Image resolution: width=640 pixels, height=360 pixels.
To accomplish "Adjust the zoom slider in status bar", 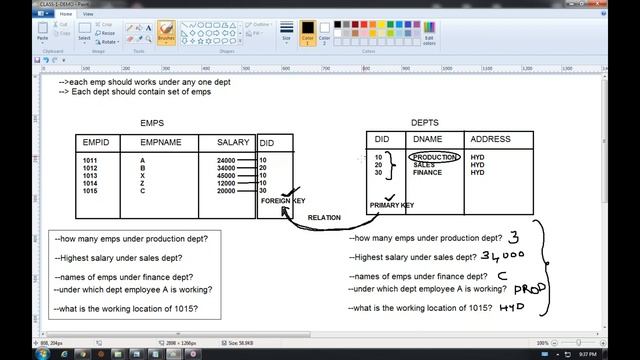I will click(x=579, y=343).
